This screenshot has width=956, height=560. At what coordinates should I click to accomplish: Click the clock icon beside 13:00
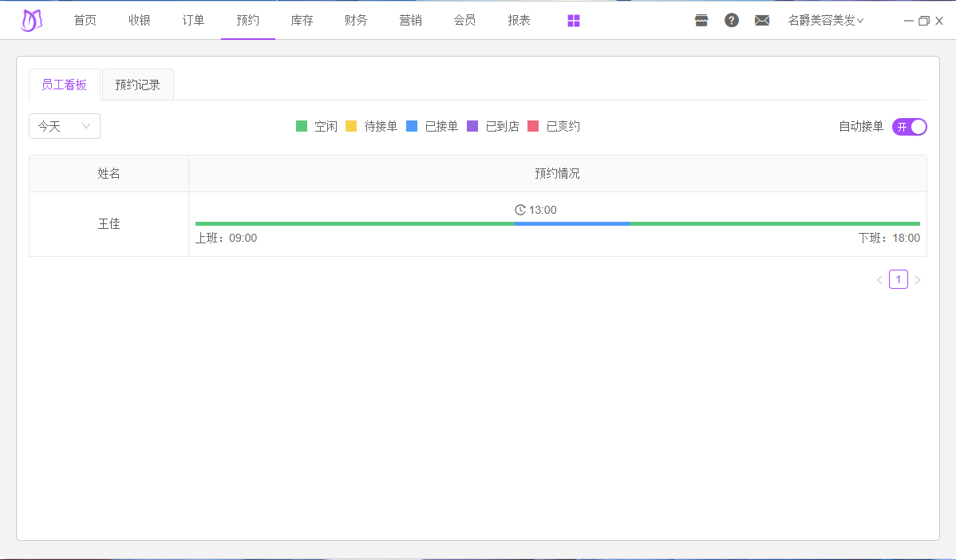pyautogui.click(x=520, y=210)
